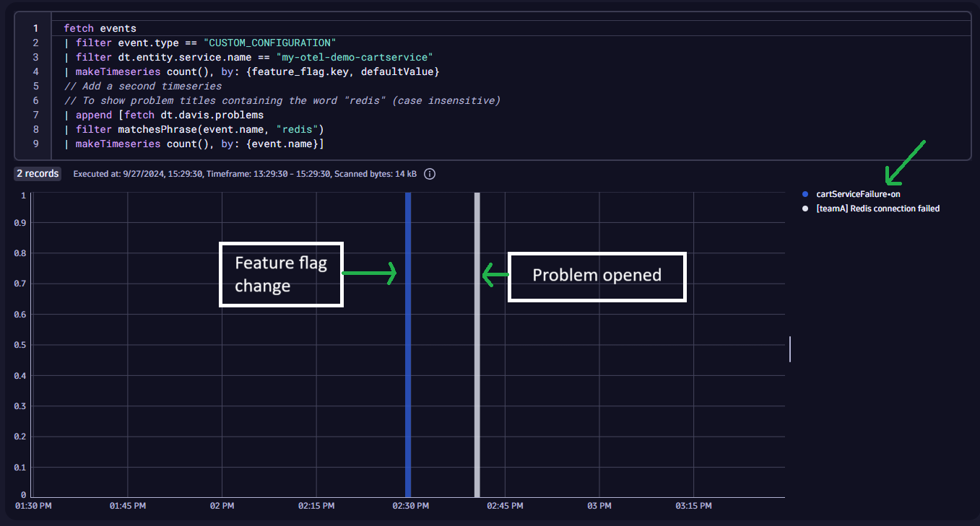Viewport: 980px width, 526px height.
Task: Click the blue cartServiceFailure-on legend dot
Action: point(806,194)
